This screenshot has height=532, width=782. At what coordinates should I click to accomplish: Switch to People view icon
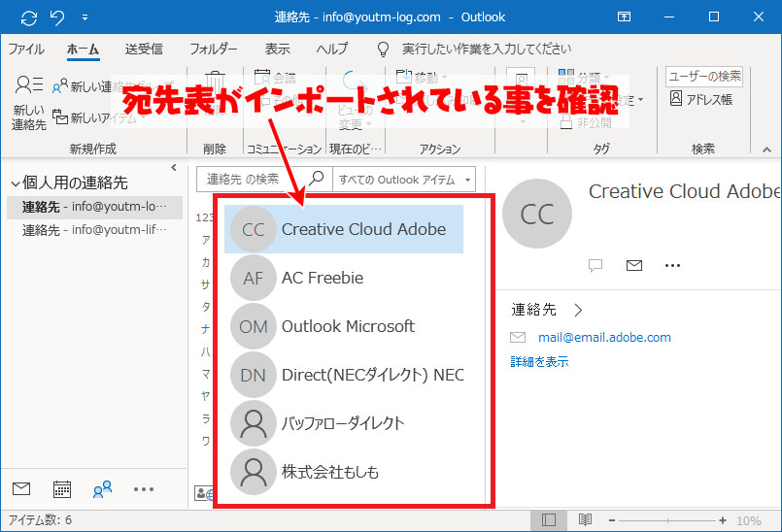click(102, 489)
